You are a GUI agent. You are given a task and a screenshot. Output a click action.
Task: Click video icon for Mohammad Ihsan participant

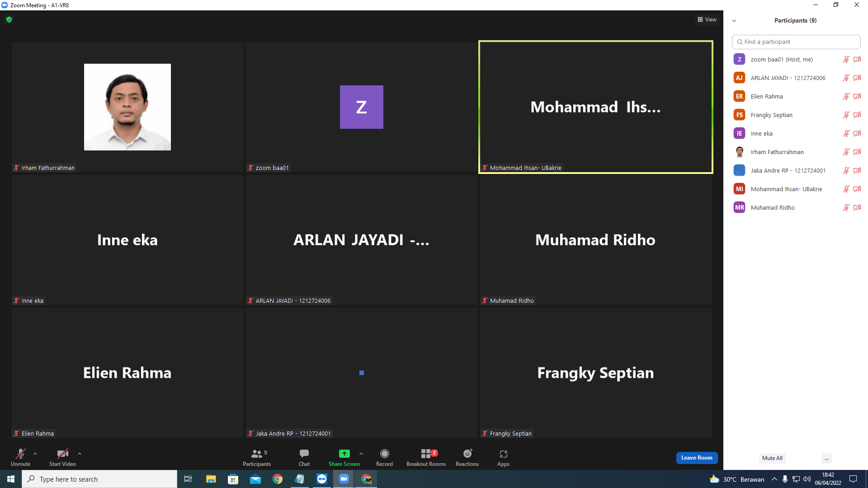(x=857, y=189)
